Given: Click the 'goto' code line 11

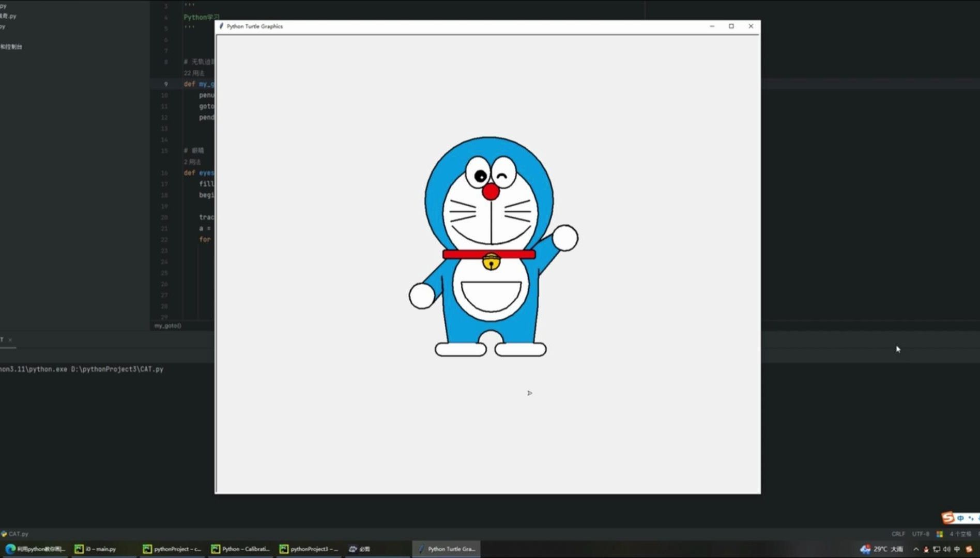Looking at the screenshot, I should (x=206, y=106).
